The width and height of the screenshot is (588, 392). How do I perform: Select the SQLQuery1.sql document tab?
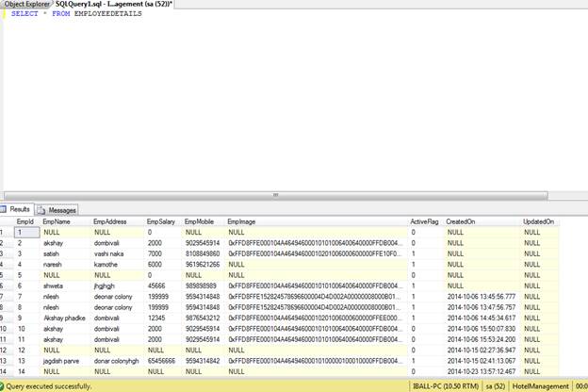[x=114, y=4]
